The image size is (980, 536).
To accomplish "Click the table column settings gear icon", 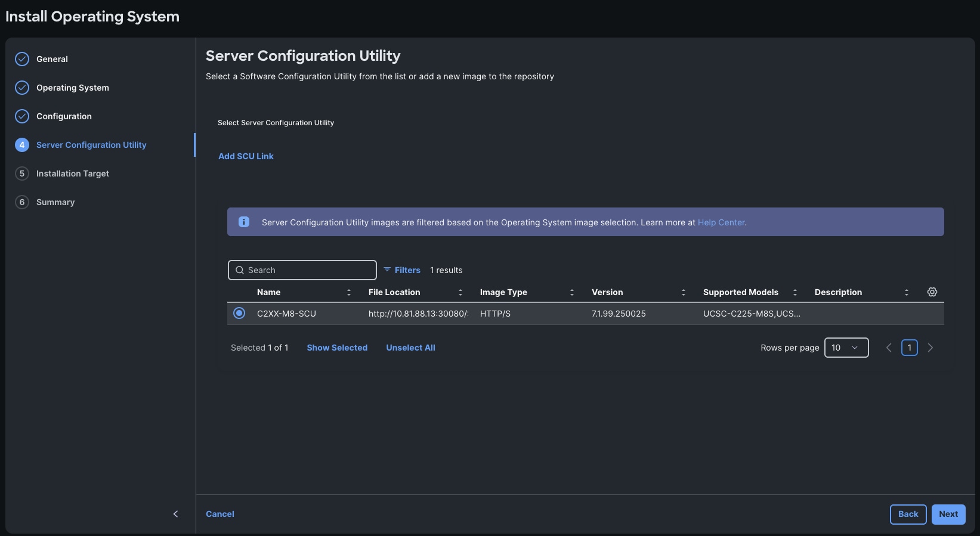I will pyautogui.click(x=932, y=292).
